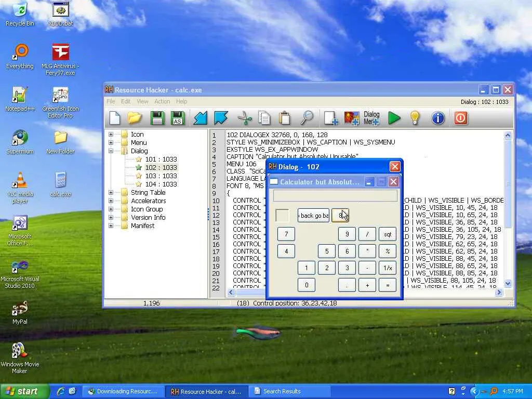Select dialog resource 104 : 1033
The width and height of the screenshot is (532, 399).
[x=161, y=184]
